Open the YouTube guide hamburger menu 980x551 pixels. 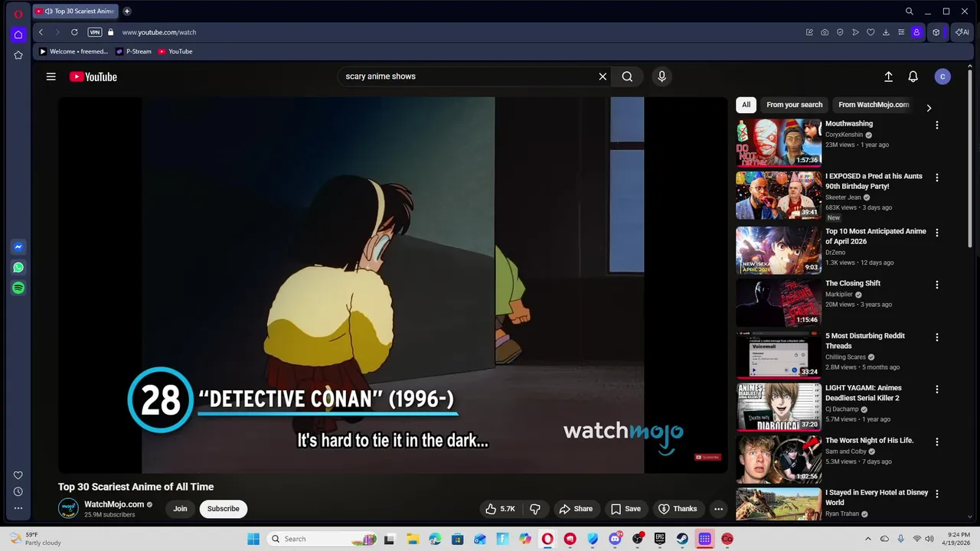(x=51, y=77)
